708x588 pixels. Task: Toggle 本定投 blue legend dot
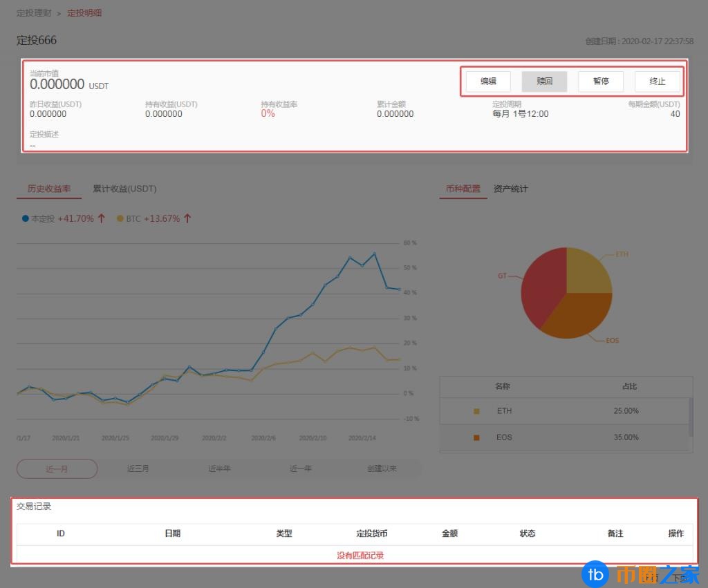pos(26,218)
